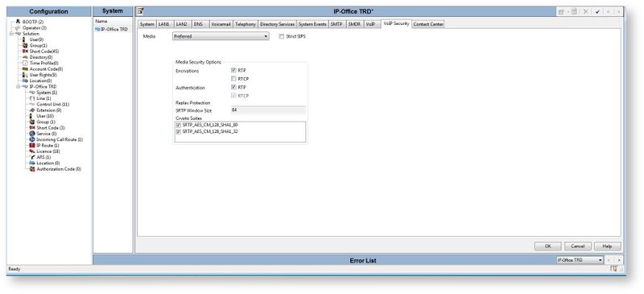Click the delete (X) icon in the title toolbar

(x=586, y=12)
